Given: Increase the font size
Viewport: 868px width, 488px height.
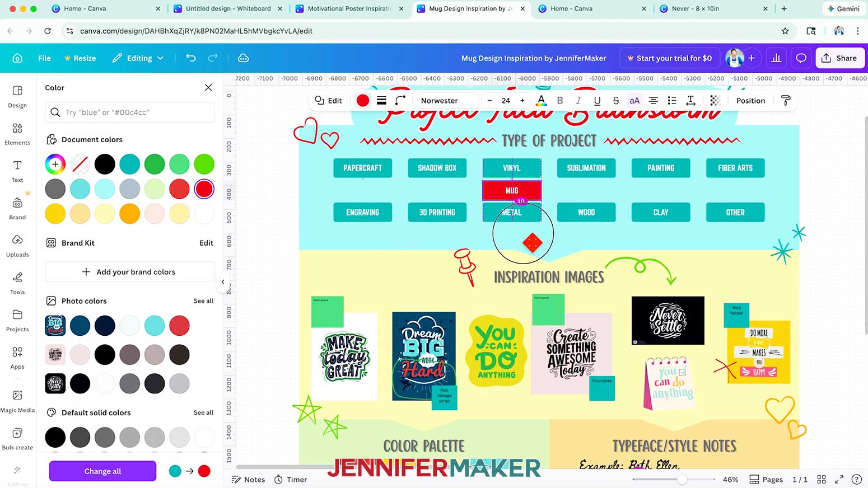Looking at the screenshot, I should tap(522, 101).
